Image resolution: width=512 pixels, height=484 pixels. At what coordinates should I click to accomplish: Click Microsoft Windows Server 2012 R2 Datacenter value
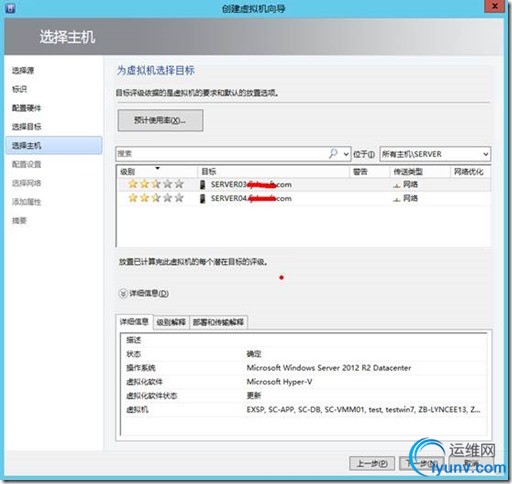tap(329, 368)
